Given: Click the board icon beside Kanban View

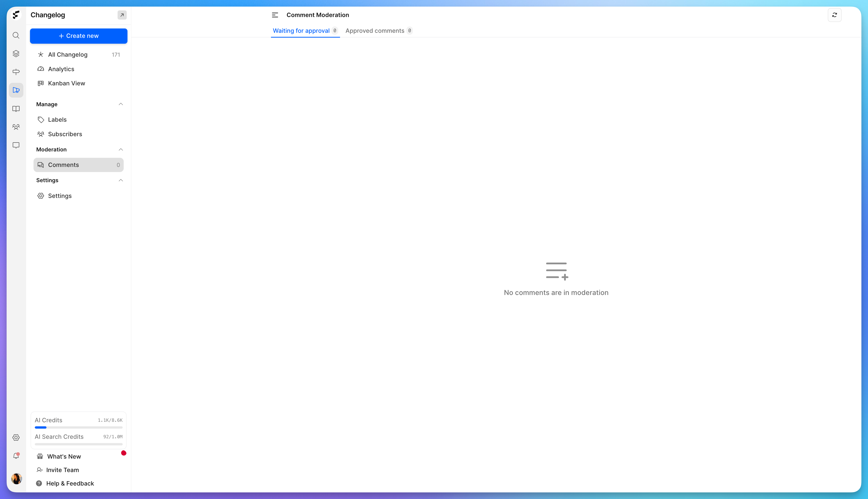Looking at the screenshot, I should (41, 83).
